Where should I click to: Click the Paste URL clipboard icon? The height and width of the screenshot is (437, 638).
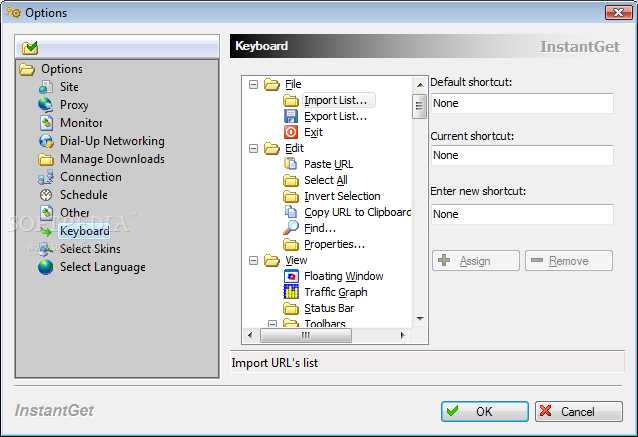291,164
